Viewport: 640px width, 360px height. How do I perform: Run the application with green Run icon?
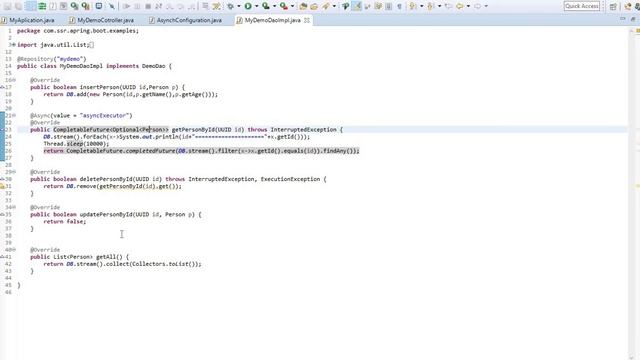click(x=248, y=6)
